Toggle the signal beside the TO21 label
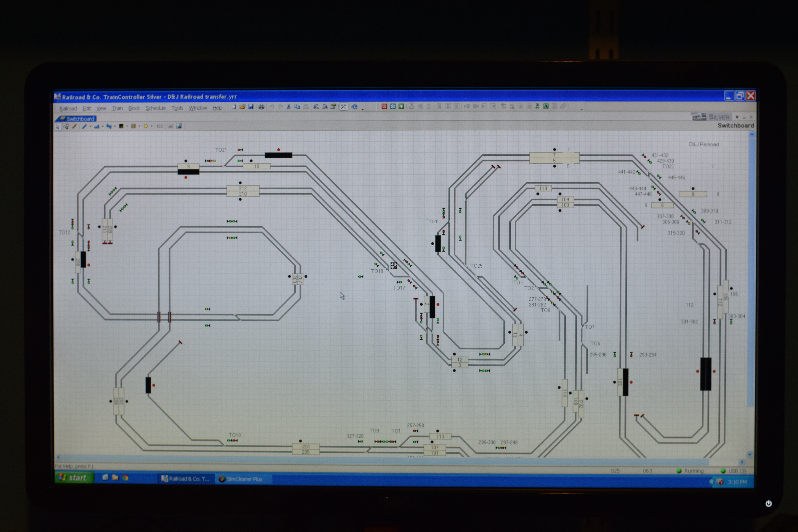 pos(240,150)
